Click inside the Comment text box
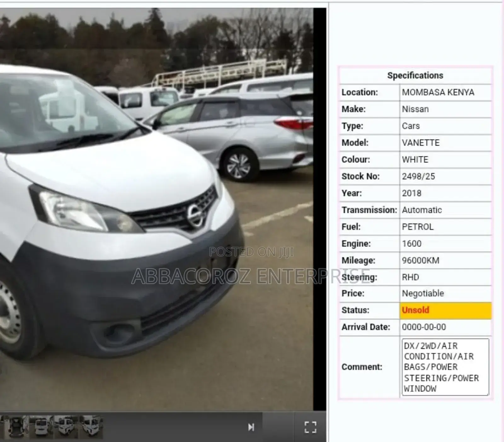This screenshot has width=504, height=442. pos(445,367)
